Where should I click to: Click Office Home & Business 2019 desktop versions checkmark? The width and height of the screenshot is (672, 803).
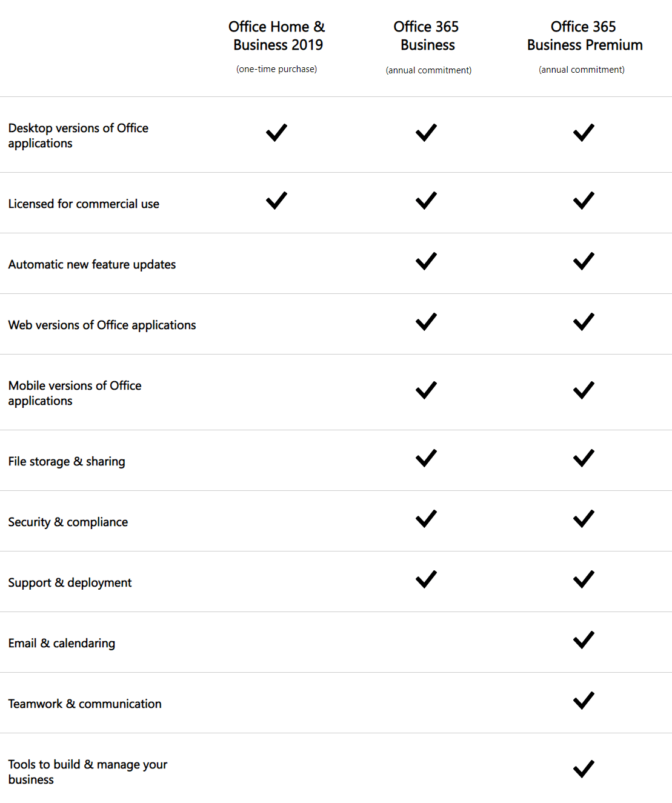(276, 132)
